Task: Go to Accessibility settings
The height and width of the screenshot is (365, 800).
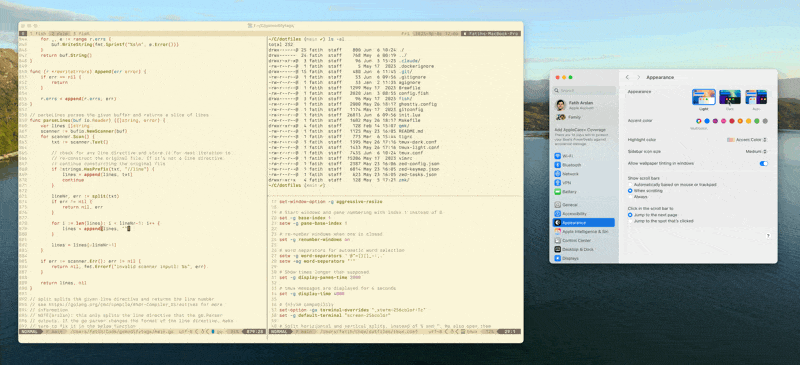Action: tap(584, 213)
